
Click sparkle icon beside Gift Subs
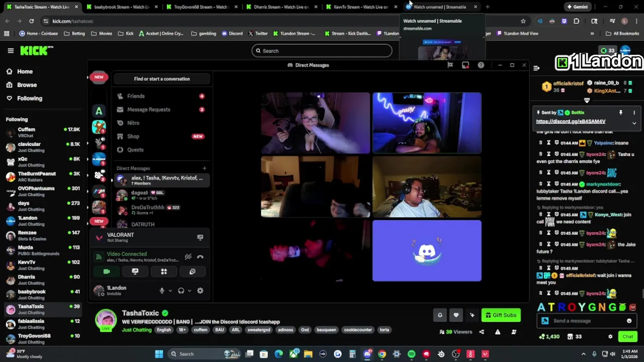(x=472, y=315)
